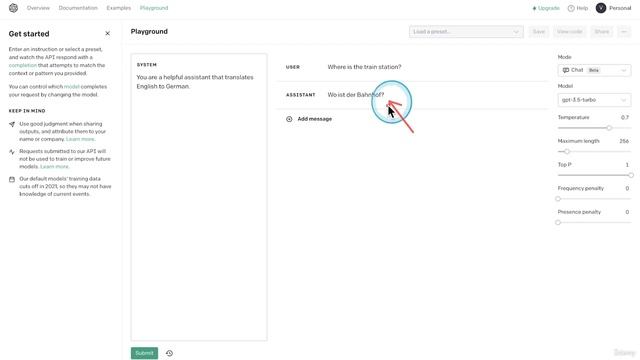Viewport: 640px width, 360px height.
Task: Expand the gpt-3.5-turbo model dropdown
Action: [594, 100]
